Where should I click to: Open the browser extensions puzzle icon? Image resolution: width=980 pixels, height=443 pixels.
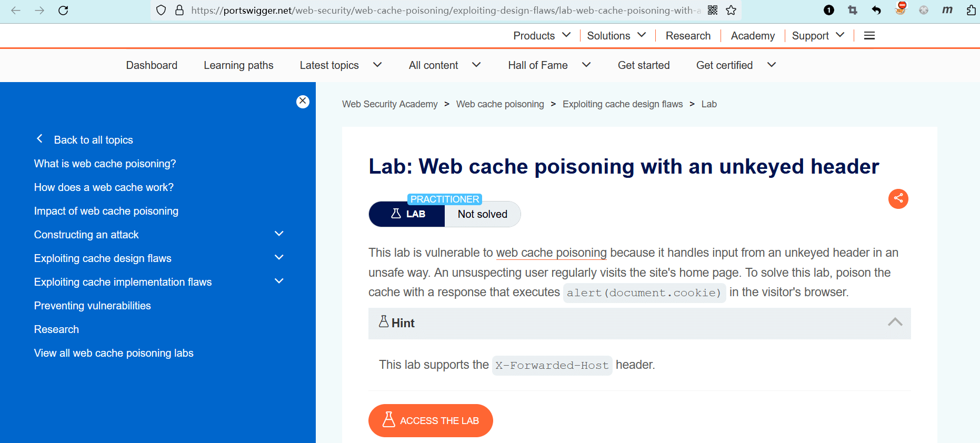971,11
